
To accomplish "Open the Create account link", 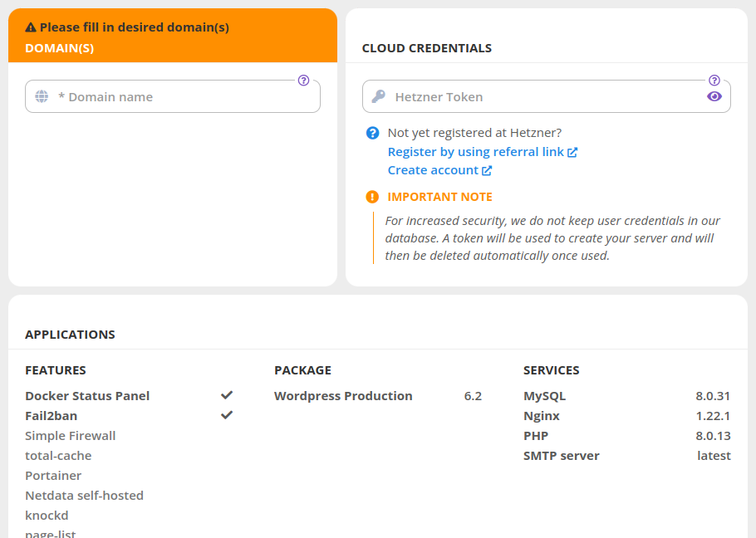I will pos(434,169).
